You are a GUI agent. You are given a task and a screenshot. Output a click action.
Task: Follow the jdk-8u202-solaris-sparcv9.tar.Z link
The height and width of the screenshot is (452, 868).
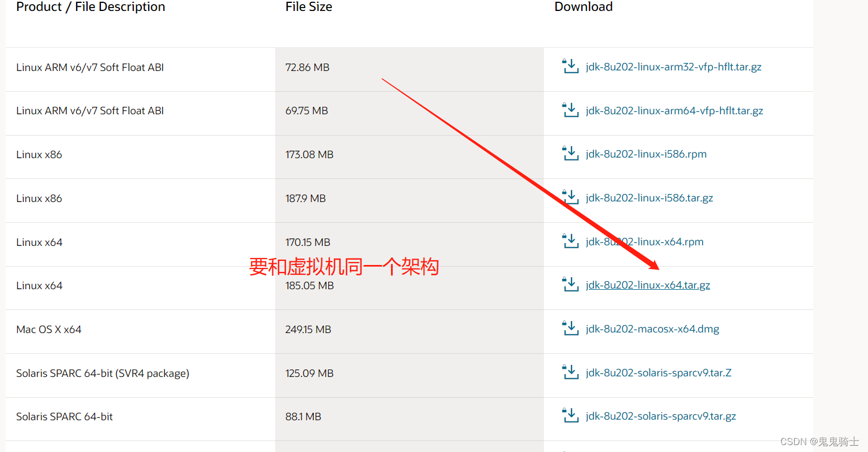click(659, 373)
